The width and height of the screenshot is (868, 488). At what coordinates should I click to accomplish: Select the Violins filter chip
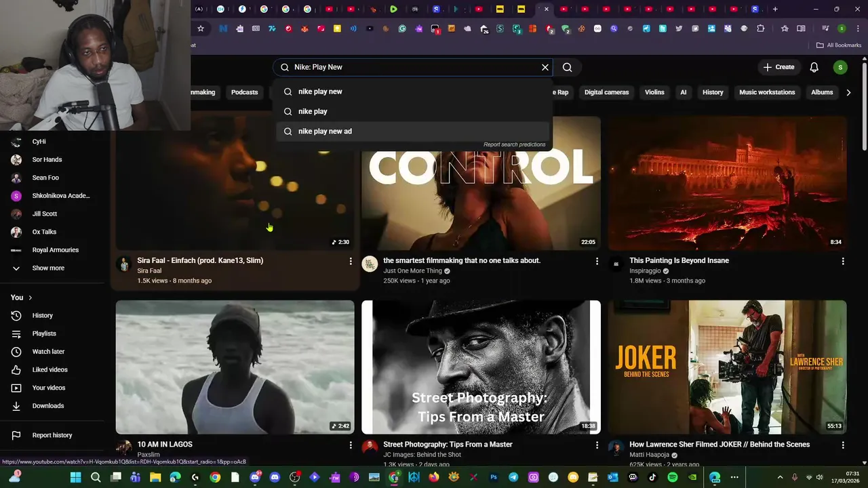(654, 92)
